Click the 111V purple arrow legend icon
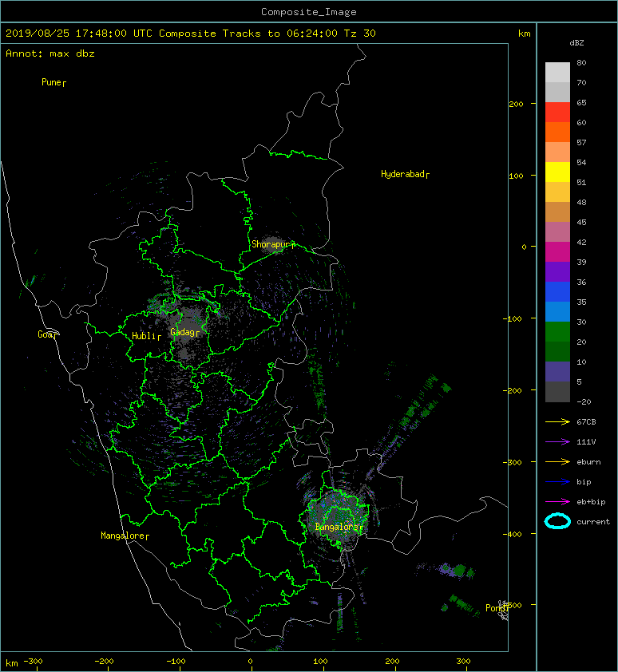The width and height of the screenshot is (618, 672). 557,442
